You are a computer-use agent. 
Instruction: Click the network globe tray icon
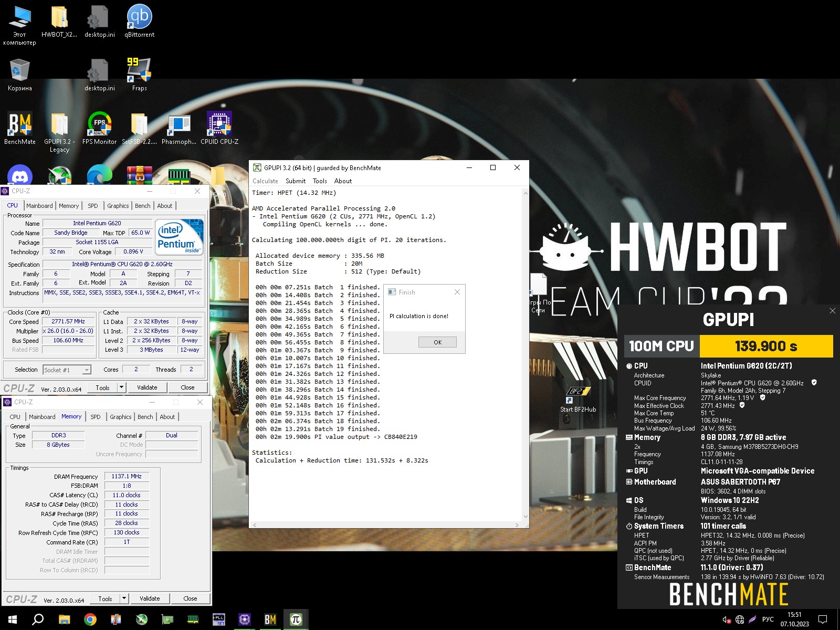pyautogui.click(x=740, y=619)
